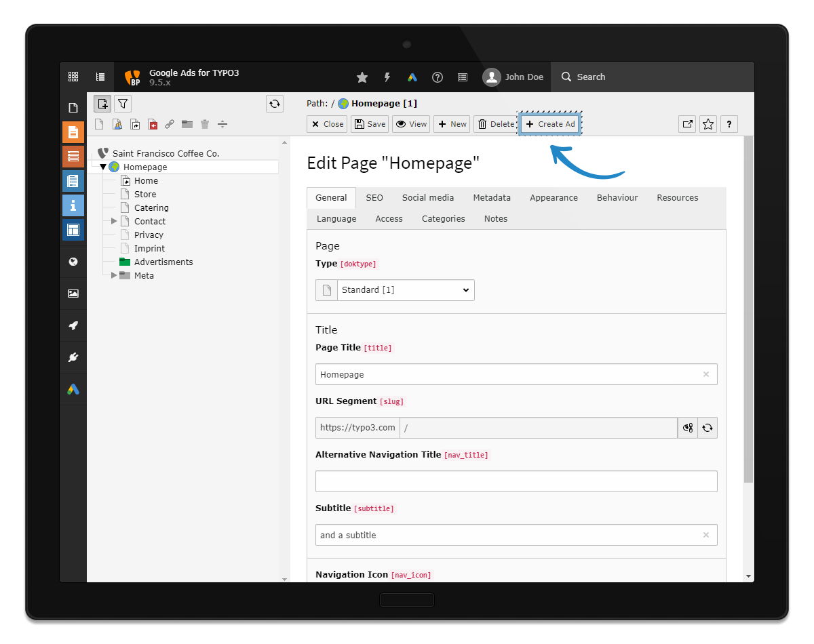Open the Behaviour tab

tap(617, 198)
